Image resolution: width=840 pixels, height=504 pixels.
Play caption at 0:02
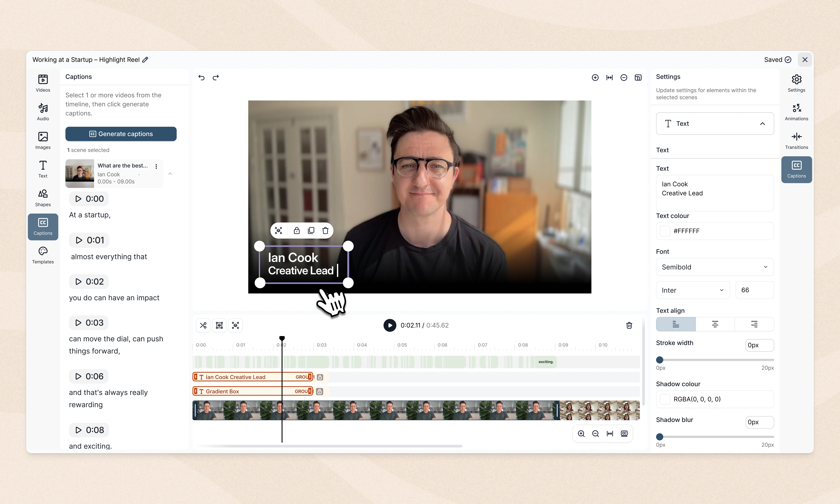click(89, 282)
